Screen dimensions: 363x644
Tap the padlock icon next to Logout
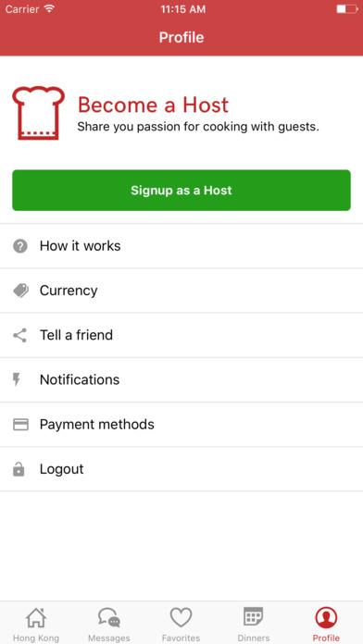tap(19, 468)
